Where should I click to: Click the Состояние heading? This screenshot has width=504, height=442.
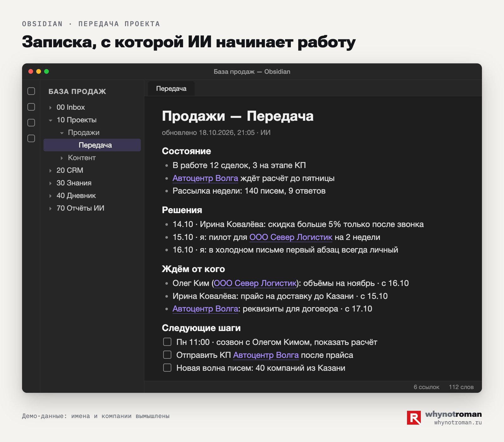click(x=186, y=151)
